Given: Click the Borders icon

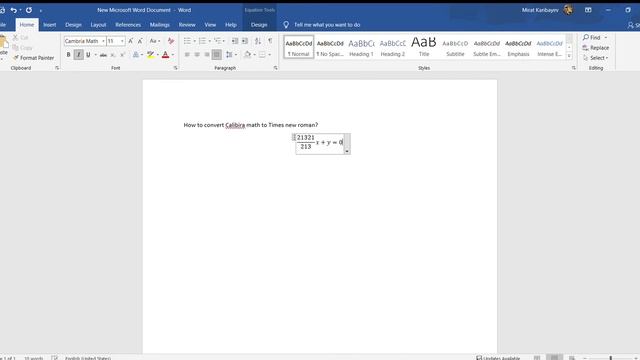Looking at the screenshot, I should [262, 55].
